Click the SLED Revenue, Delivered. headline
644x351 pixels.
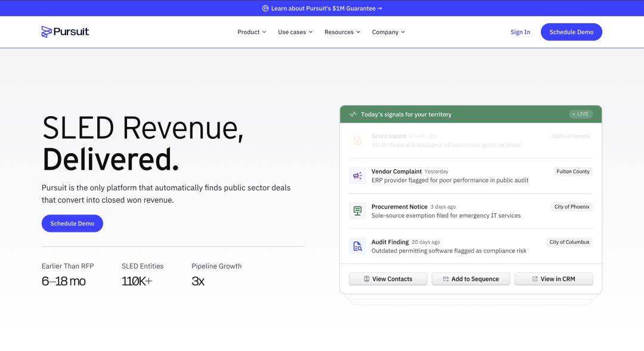143,144
